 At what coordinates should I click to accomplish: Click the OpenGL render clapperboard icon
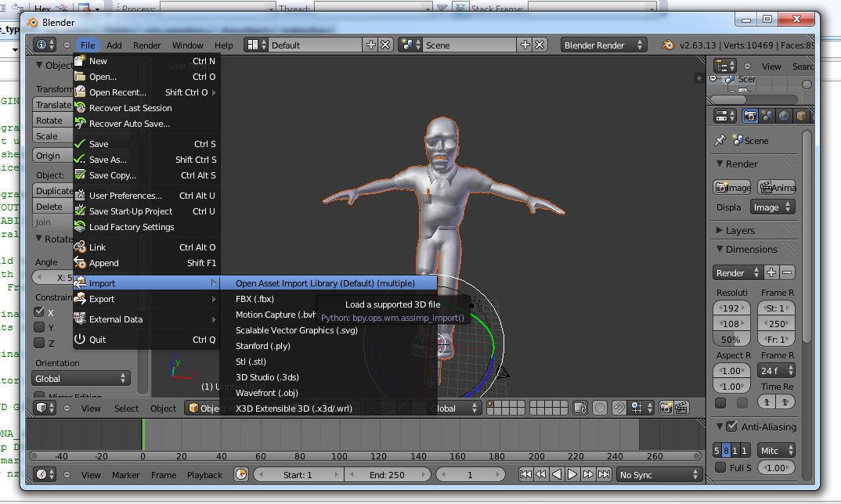coord(681,408)
